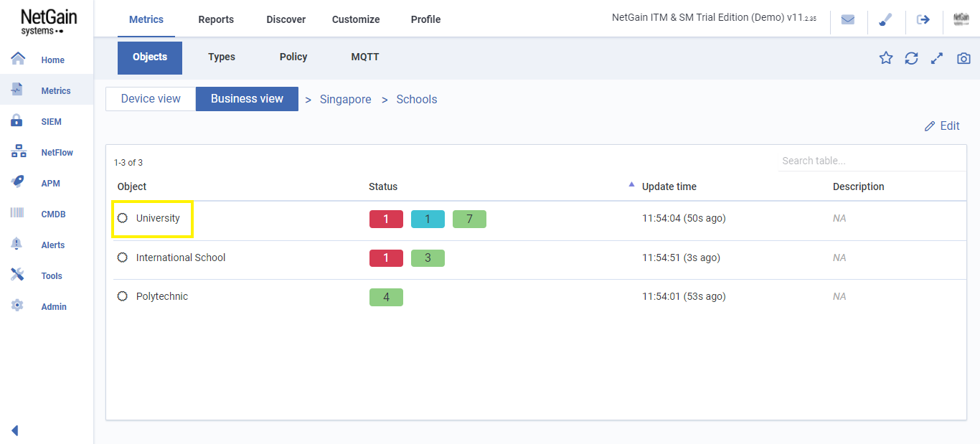Open the APM rocket icon

pyautogui.click(x=18, y=182)
